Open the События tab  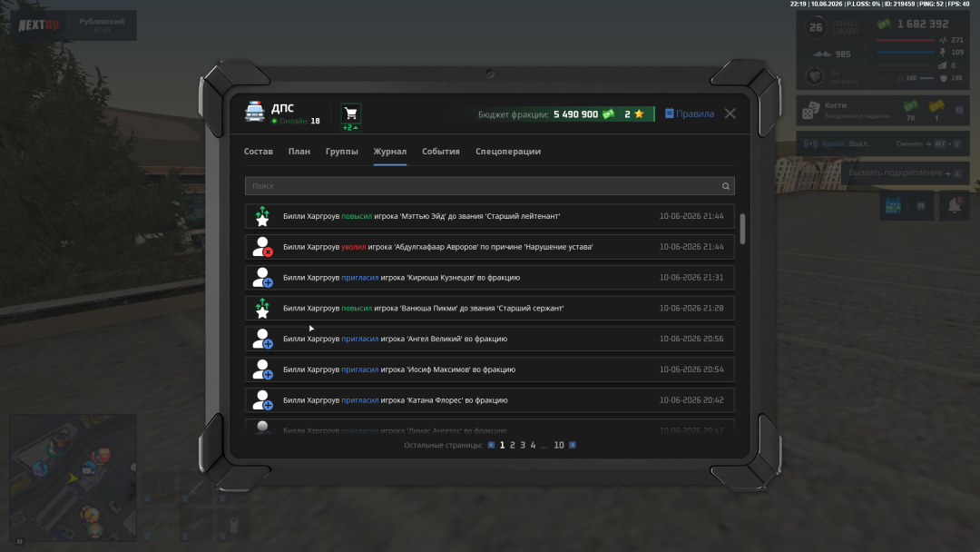441,152
